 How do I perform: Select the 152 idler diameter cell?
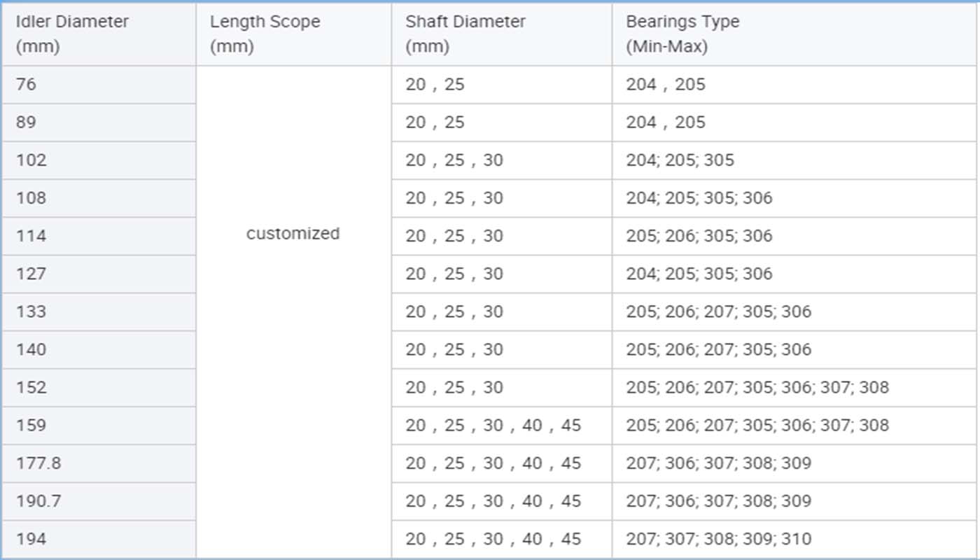point(99,387)
